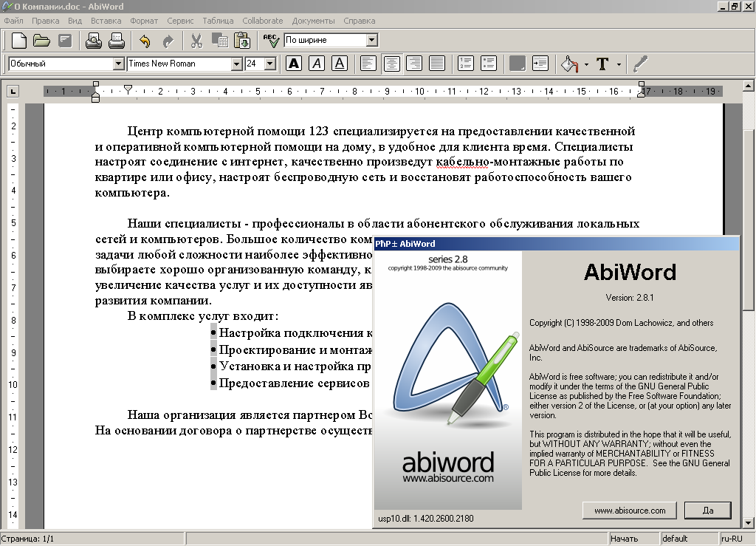Image resolution: width=756 pixels, height=546 pixels.
Task: Open the Сервис menu
Action: point(180,21)
